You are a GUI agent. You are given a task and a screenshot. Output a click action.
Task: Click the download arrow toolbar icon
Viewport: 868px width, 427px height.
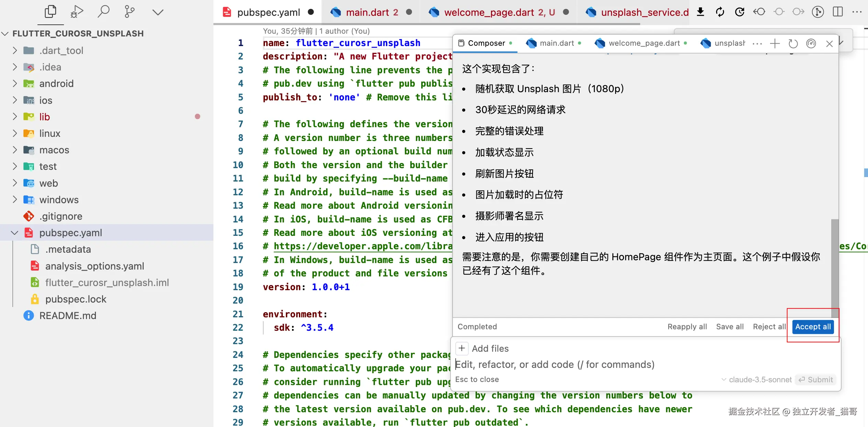click(x=700, y=12)
